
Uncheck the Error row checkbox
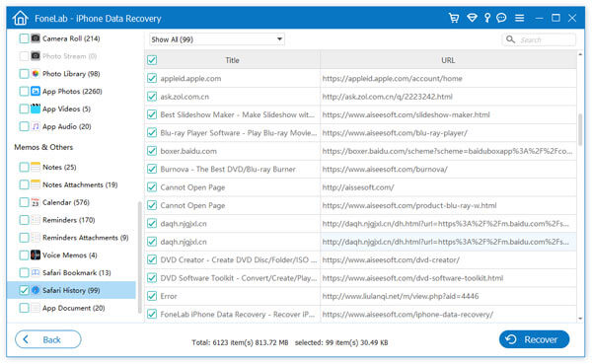click(152, 296)
